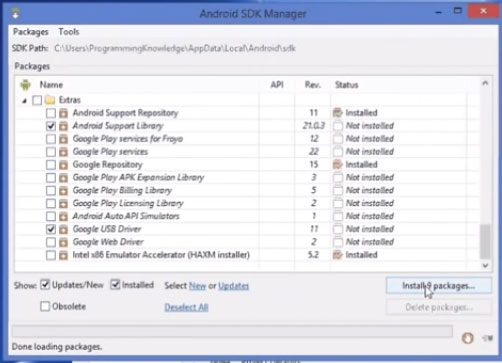
Task: Click the Extras folder icon
Action: coord(50,100)
